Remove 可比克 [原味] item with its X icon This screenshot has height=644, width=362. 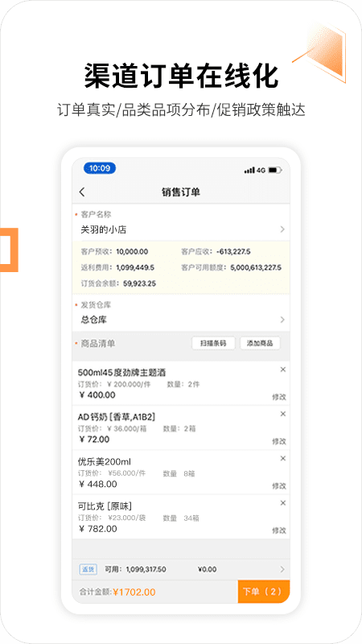pos(283,502)
